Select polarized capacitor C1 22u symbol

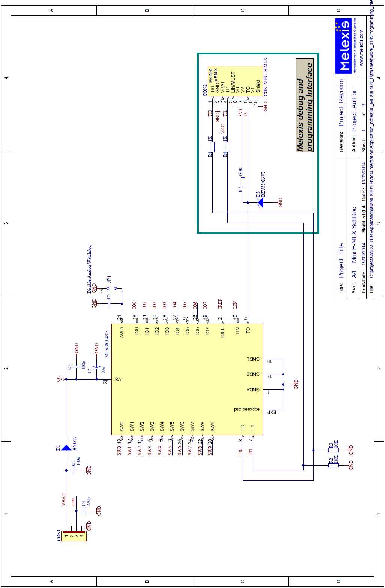[x=97, y=368]
